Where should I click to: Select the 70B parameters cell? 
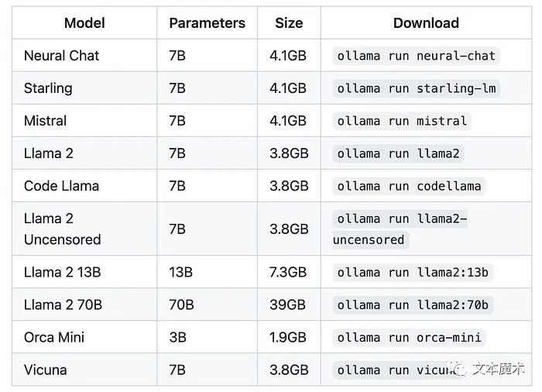181,304
